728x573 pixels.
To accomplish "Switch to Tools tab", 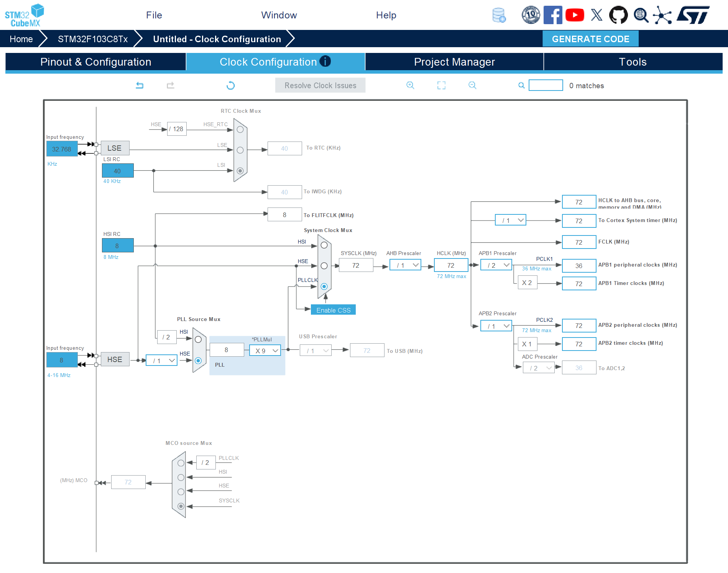I will (633, 62).
